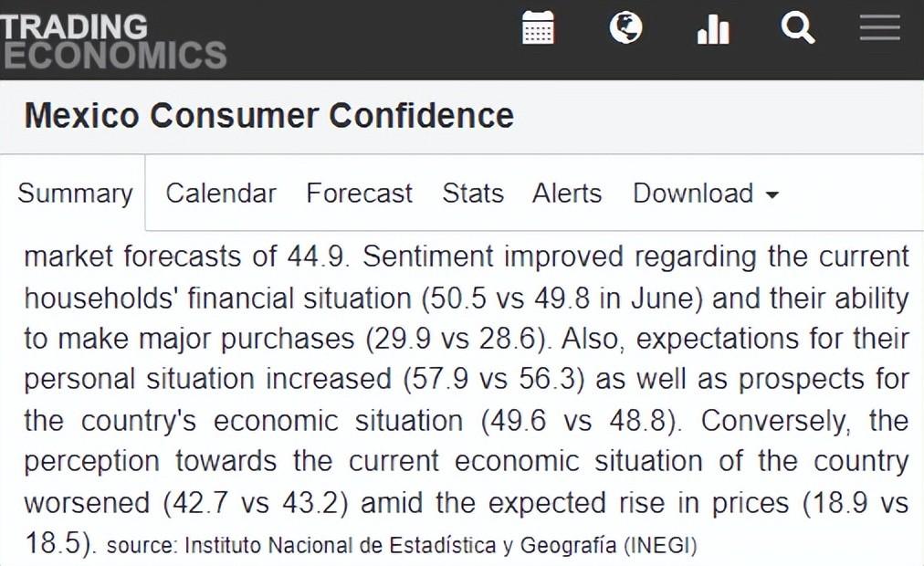924x566 pixels.
Task: Switch to the Calendar tab
Action: pos(221,194)
